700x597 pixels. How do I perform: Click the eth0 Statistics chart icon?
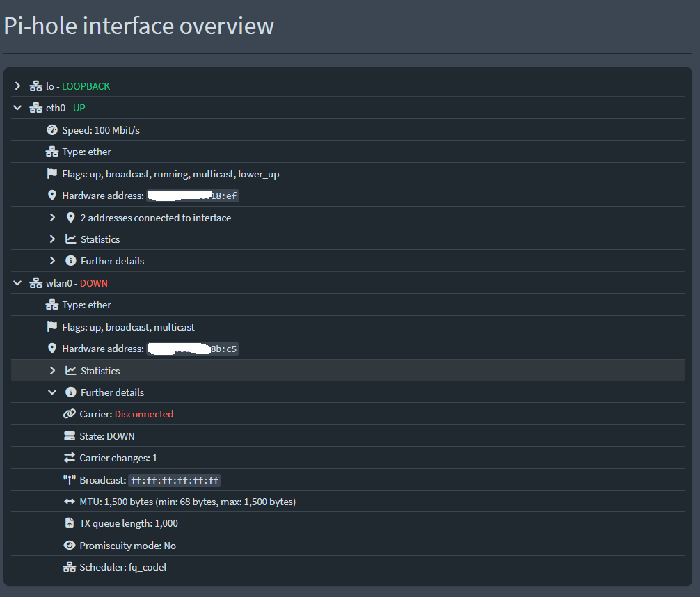click(70, 239)
